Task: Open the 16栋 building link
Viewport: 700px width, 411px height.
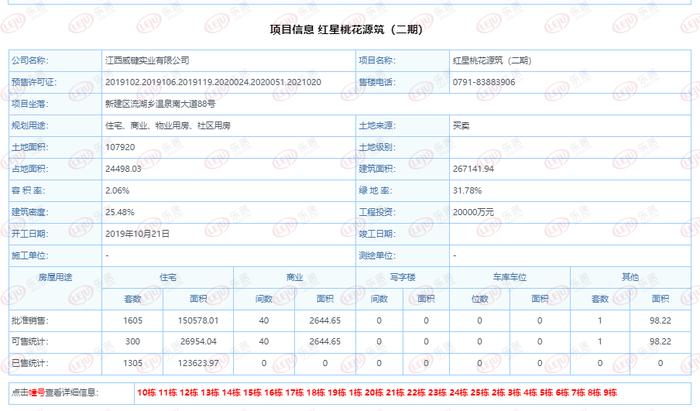Action: [x=273, y=393]
